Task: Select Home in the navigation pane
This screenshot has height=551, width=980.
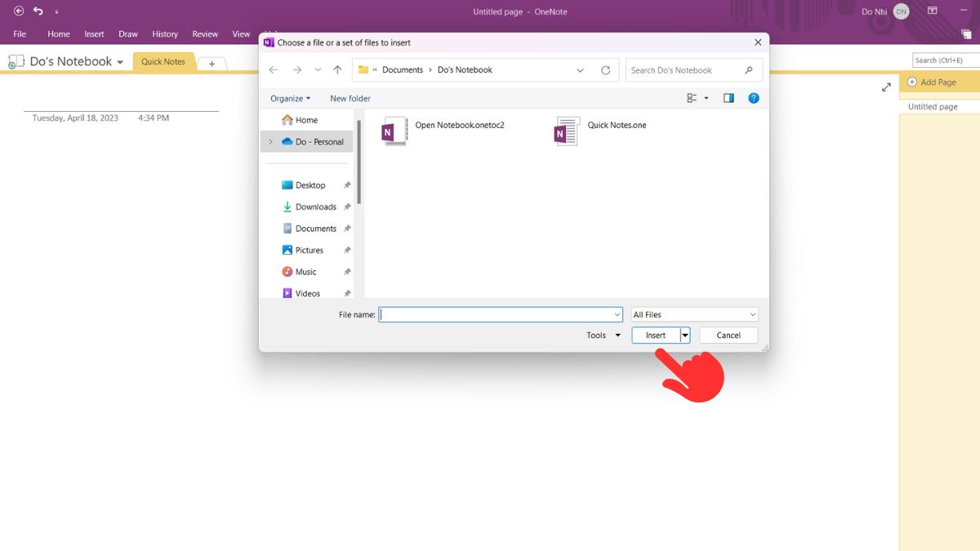Action: coord(307,120)
